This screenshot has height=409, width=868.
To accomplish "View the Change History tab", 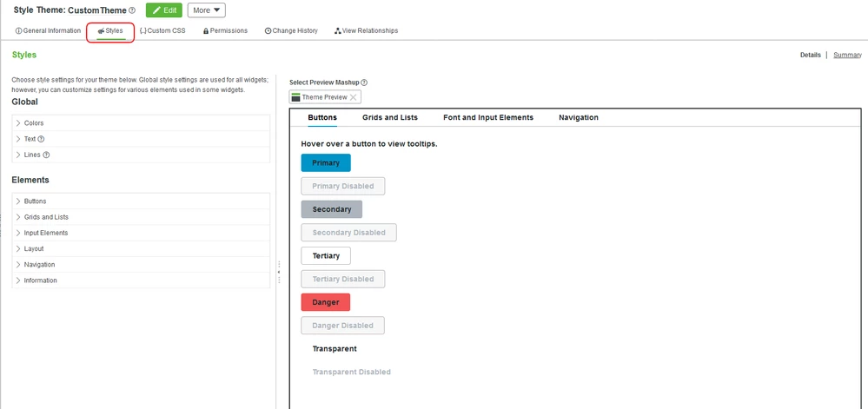I will [291, 30].
